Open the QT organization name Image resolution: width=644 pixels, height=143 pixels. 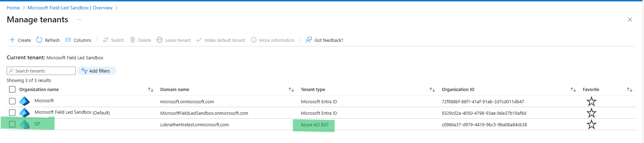pos(37,124)
